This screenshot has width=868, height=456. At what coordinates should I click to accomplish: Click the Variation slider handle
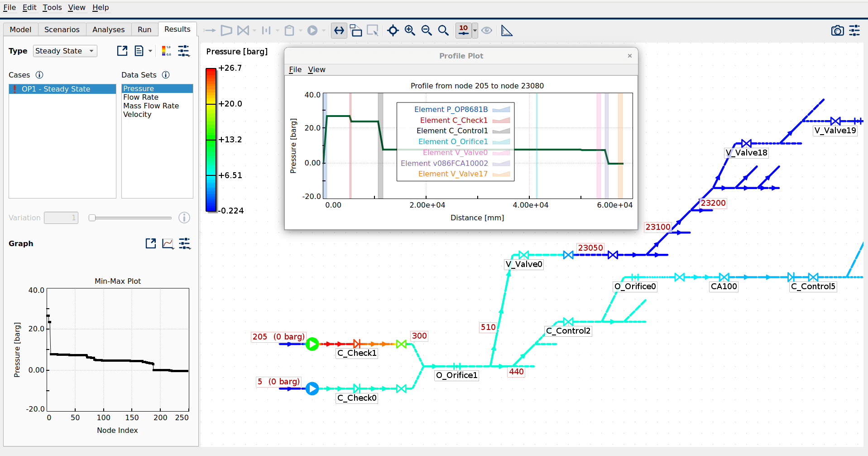(x=92, y=218)
